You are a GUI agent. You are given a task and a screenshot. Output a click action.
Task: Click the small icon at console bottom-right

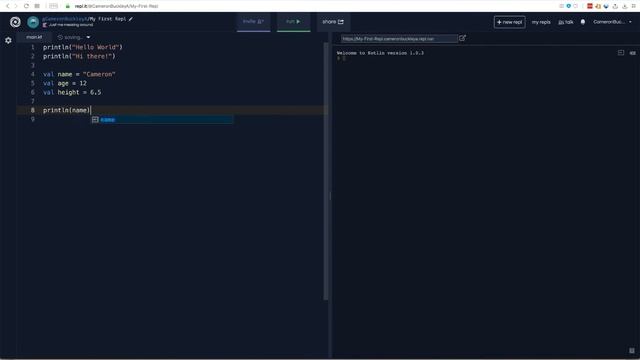tap(632, 351)
